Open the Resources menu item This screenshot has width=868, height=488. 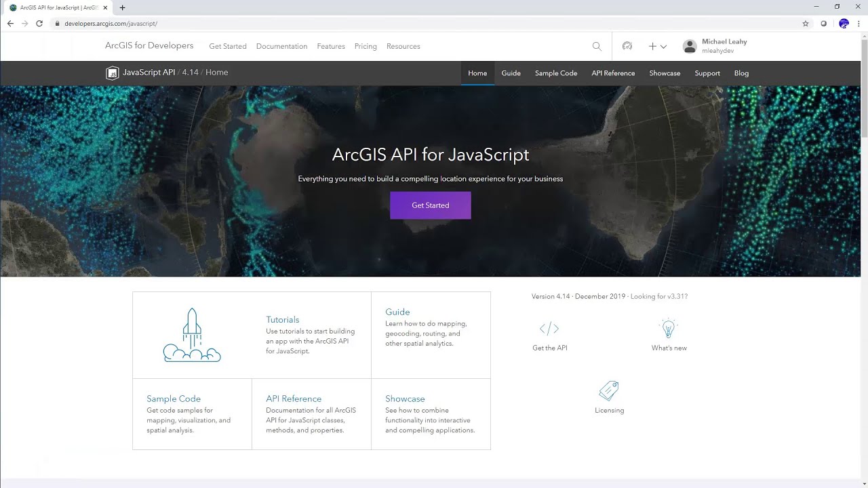403,46
